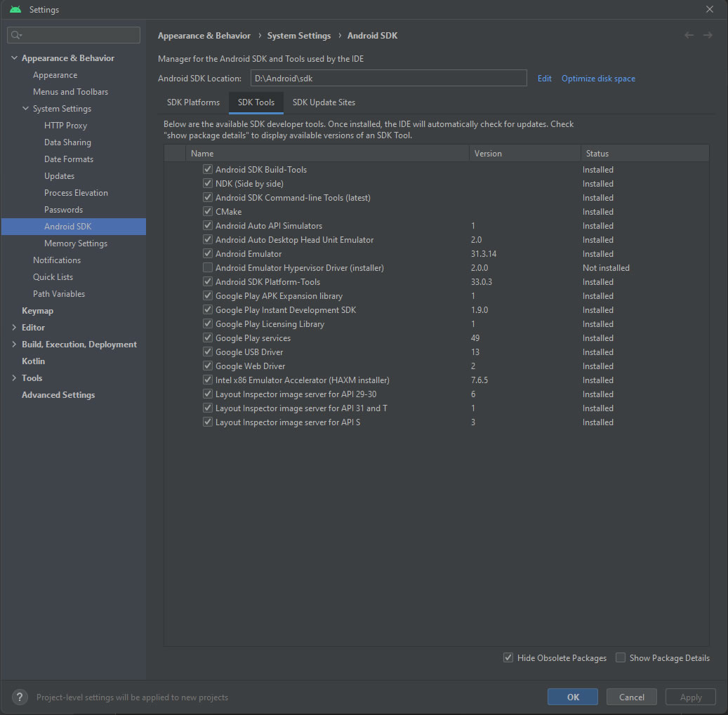Expand the Editor section
The height and width of the screenshot is (715, 728).
click(15, 327)
